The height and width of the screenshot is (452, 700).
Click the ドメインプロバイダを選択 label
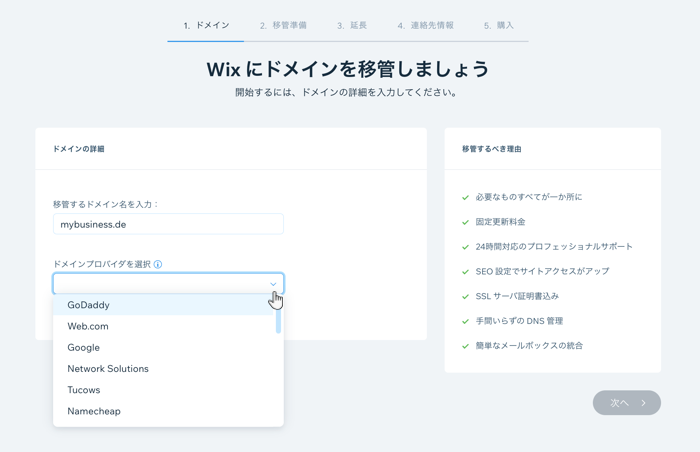(102, 264)
